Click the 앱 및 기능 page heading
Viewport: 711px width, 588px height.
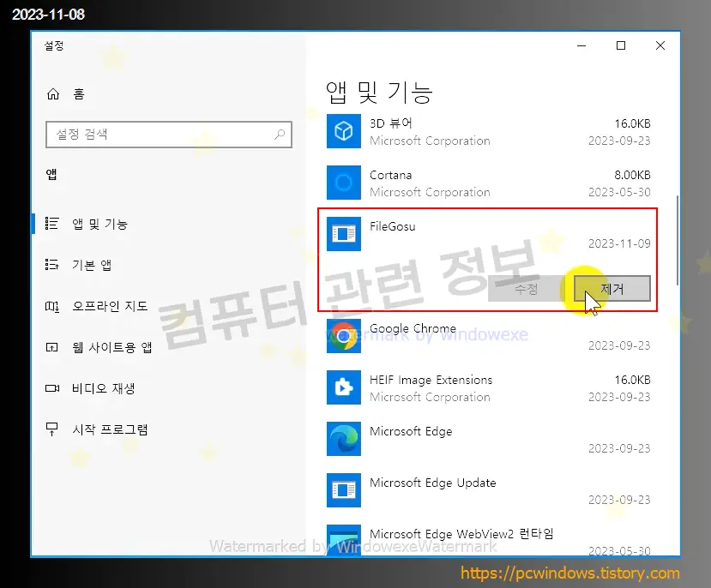(379, 93)
